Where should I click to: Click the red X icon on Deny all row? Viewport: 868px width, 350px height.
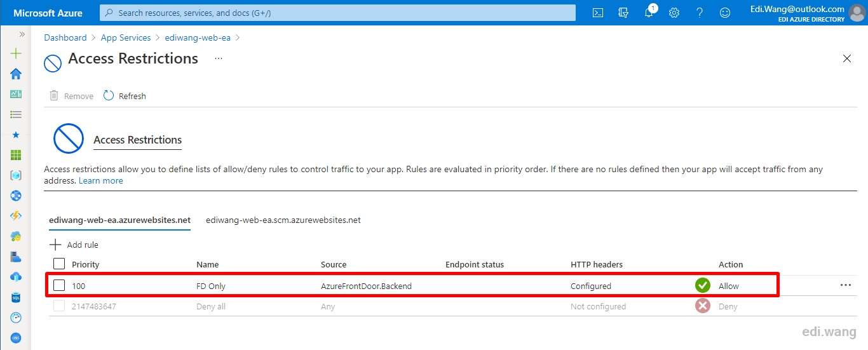(702, 306)
